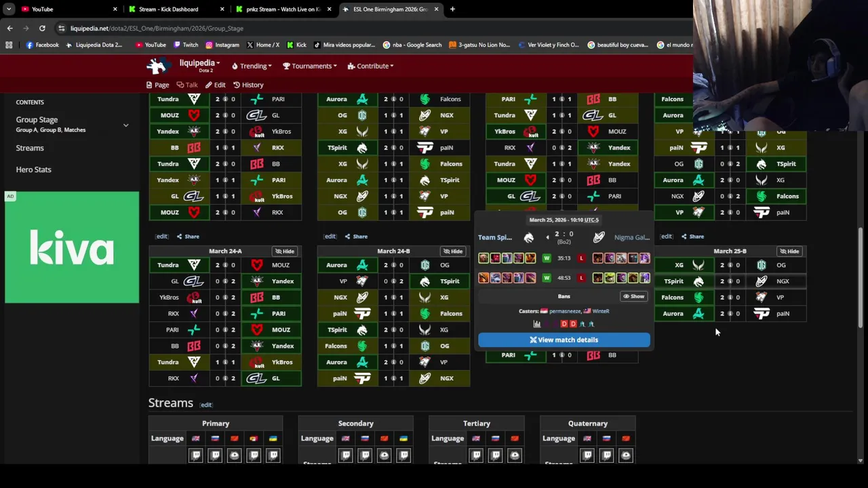868x488 pixels.
Task: Hide the March 24-B match list
Action: click(x=453, y=251)
